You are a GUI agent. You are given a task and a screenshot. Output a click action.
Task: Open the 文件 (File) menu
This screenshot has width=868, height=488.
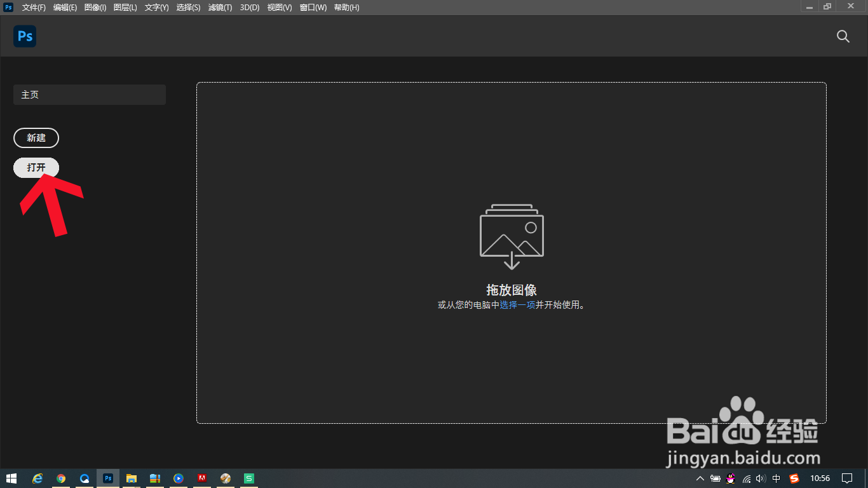[x=33, y=7]
